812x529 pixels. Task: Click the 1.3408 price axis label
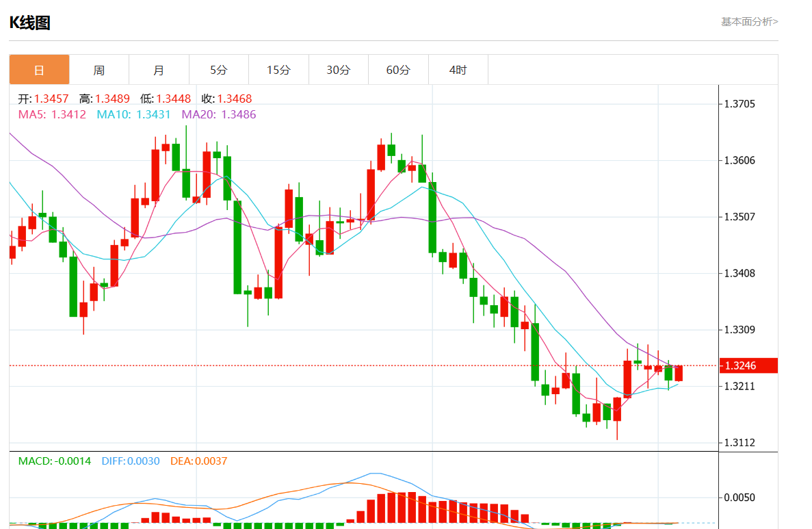tap(739, 274)
